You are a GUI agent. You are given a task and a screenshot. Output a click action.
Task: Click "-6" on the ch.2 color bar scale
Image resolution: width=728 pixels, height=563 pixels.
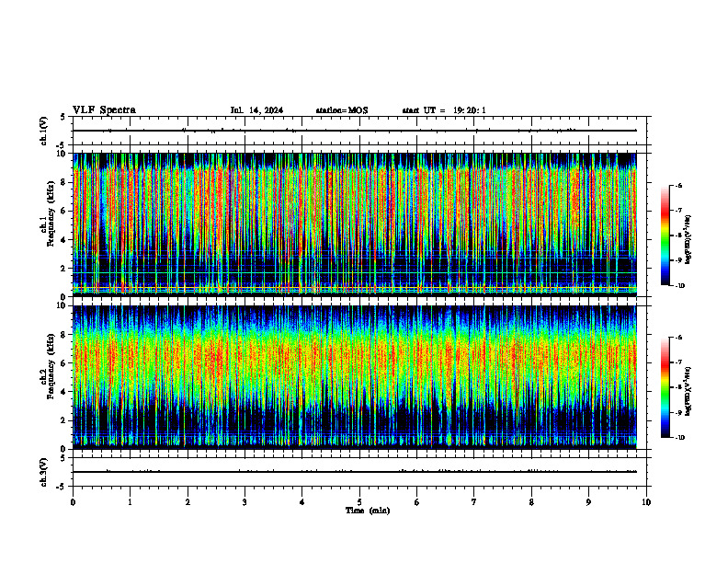click(x=678, y=338)
